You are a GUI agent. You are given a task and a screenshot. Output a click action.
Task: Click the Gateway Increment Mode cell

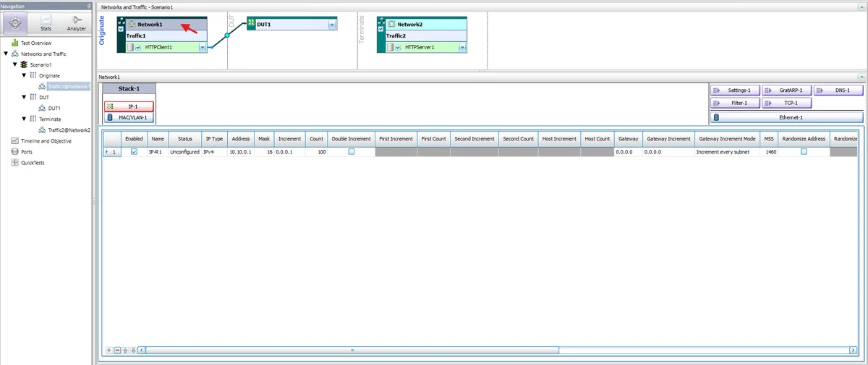pyautogui.click(x=728, y=152)
